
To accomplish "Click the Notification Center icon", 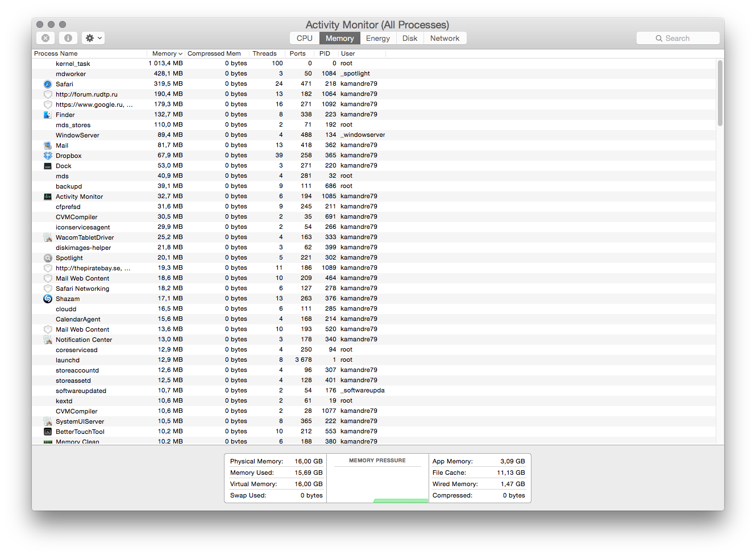I will (48, 340).
